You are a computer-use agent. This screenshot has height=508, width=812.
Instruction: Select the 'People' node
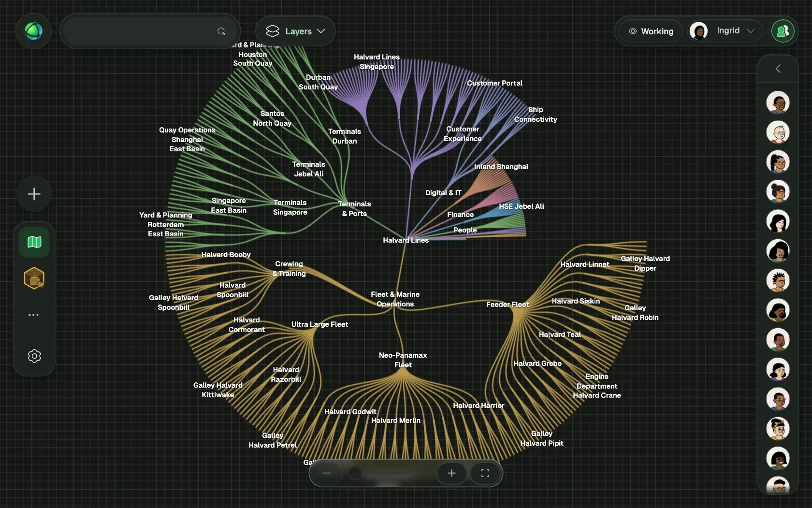pos(465,230)
